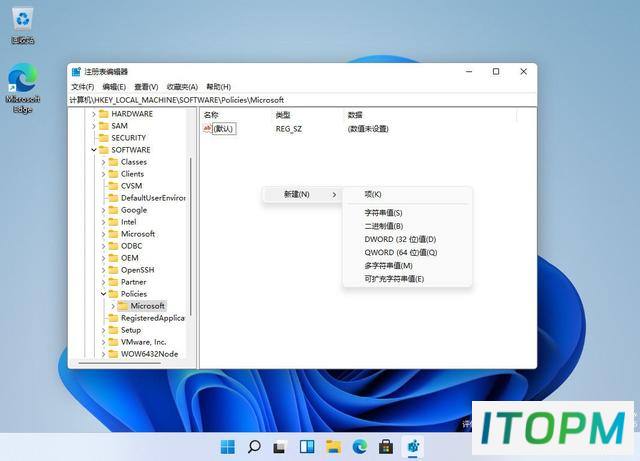Click the ODBC folder icon
Image resolution: width=640 pixels, height=461 pixels.
(x=113, y=246)
